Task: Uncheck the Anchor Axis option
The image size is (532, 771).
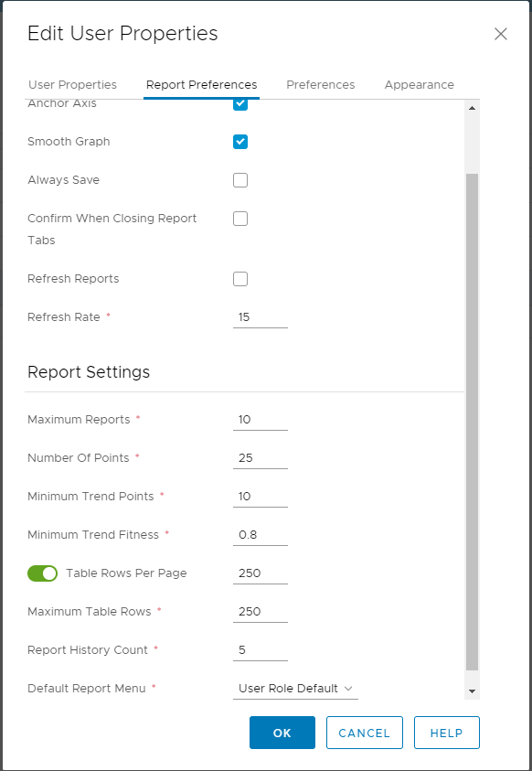Action: click(240, 103)
